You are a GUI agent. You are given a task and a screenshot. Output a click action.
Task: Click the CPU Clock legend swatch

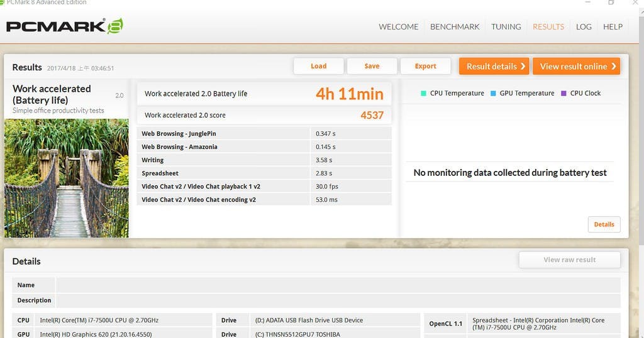coord(563,93)
